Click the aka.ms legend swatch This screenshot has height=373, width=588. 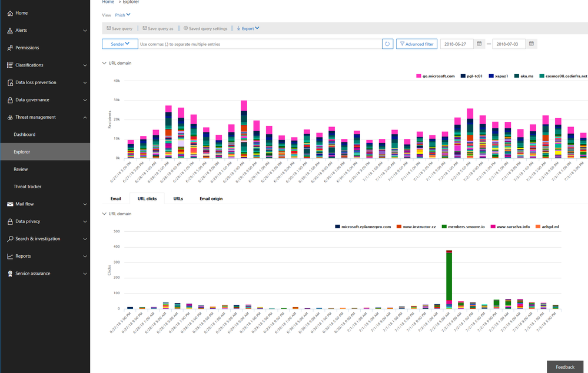pyautogui.click(x=517, y=76)
